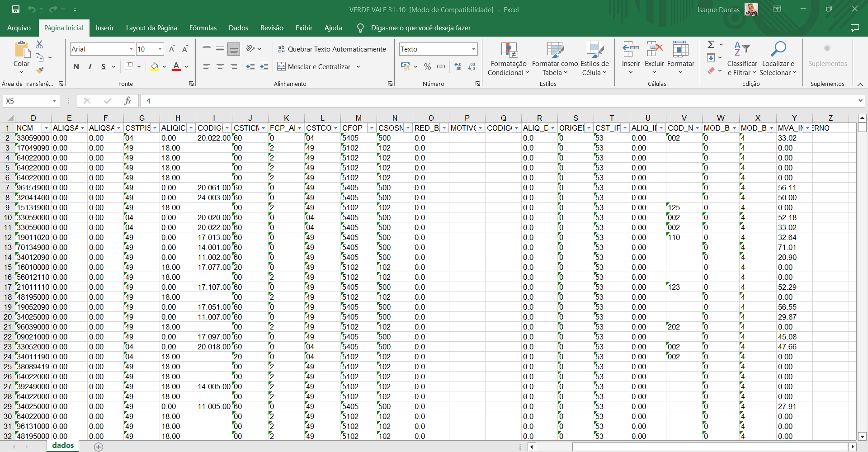The image size is (868, 452).
Task: Decrease indent in alignment group
Action: (250, 66)
